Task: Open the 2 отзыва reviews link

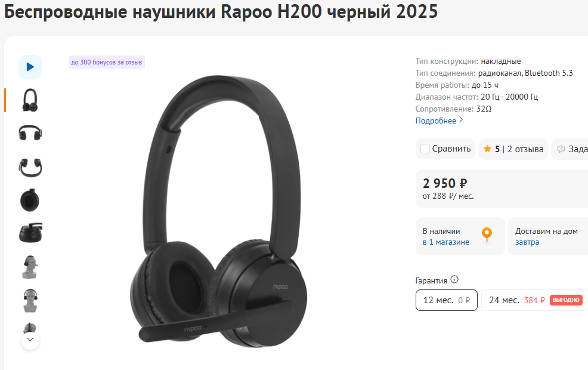Action: (x=525, y=149)
